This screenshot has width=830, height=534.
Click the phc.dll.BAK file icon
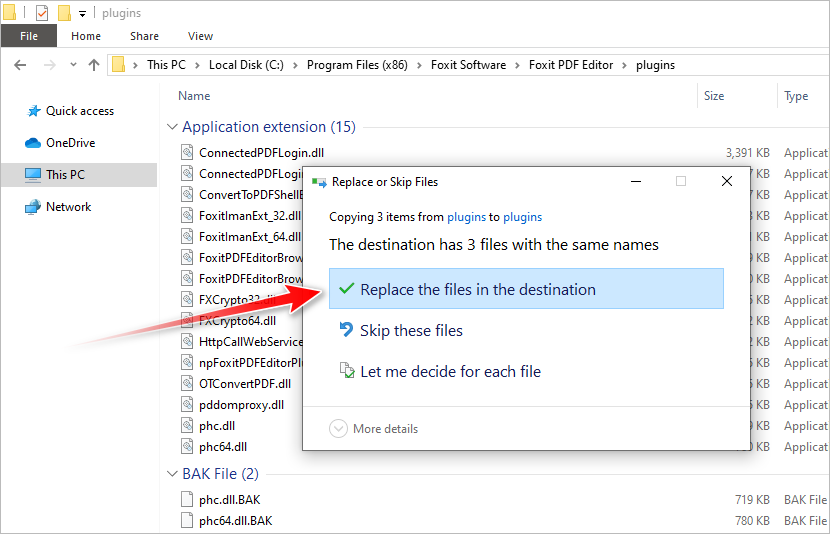pyautogui.click(x=186, y=499)
